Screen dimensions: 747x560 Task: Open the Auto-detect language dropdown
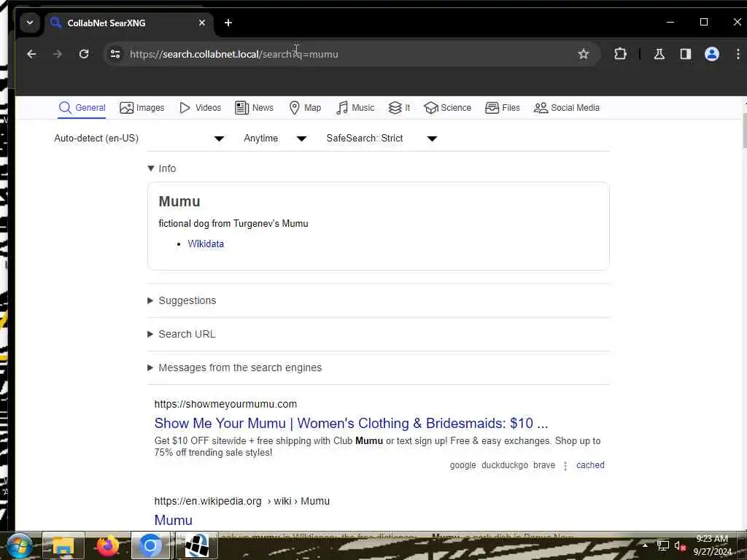(139, 139)
